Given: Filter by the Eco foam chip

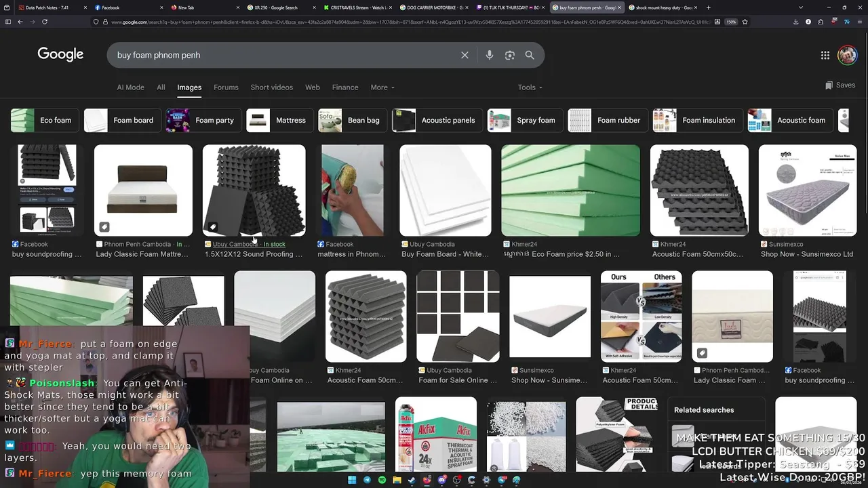Looking at the screenshot, I should click(x=45, y=121).
